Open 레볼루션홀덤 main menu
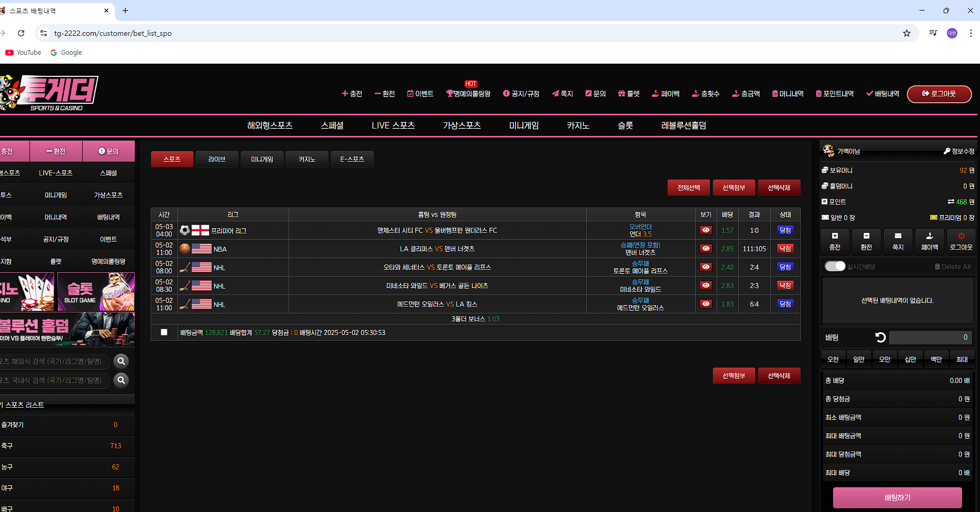Screen dimensions: 980x512 (684, 125)
